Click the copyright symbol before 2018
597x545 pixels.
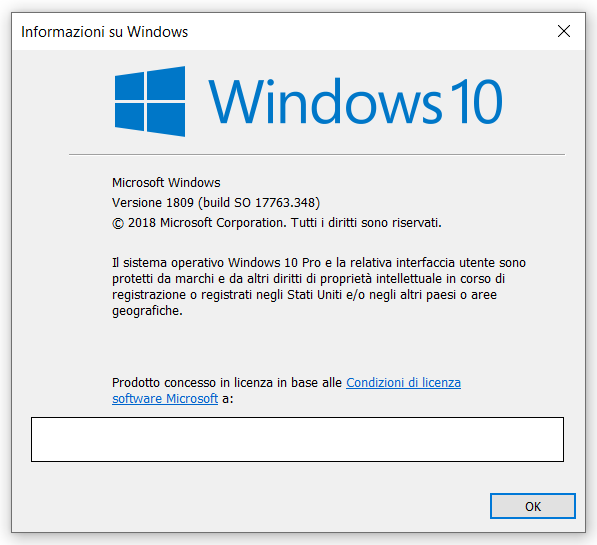tap(118, 223)
